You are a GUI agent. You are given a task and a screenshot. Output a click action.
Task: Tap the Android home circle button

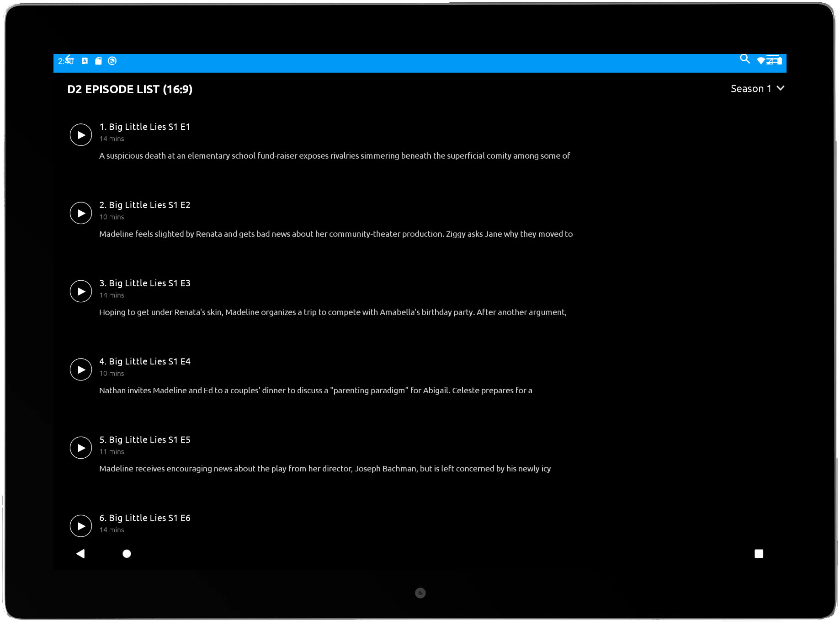point(127,554)
